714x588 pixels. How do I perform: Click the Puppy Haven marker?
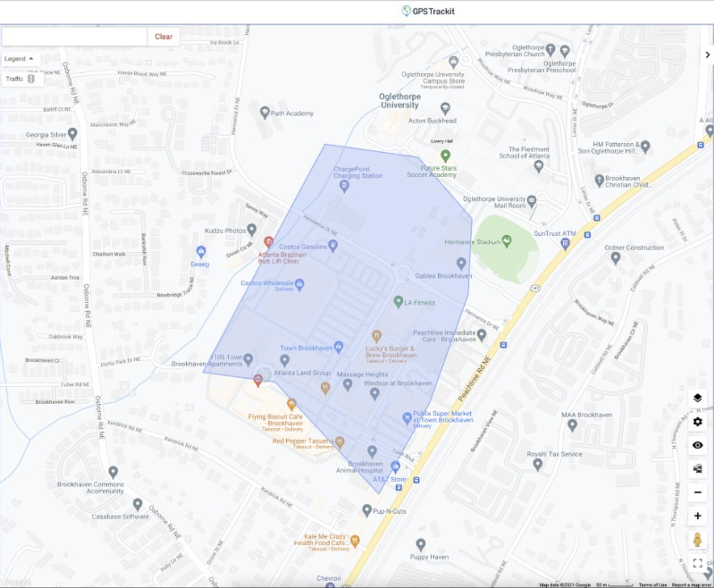(x=420, y=545)
